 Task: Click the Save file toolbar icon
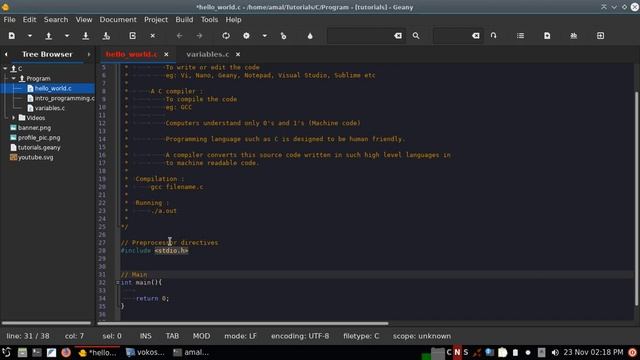pos(86,36)
